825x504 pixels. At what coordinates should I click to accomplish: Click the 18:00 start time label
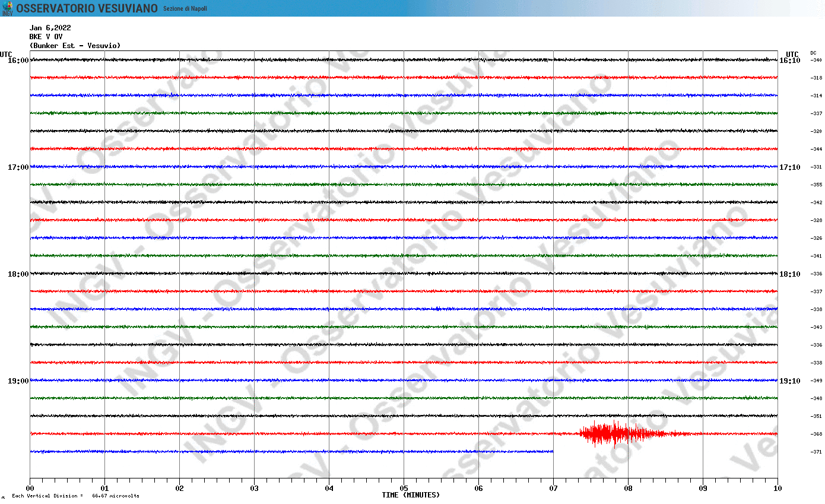[18, 274]
